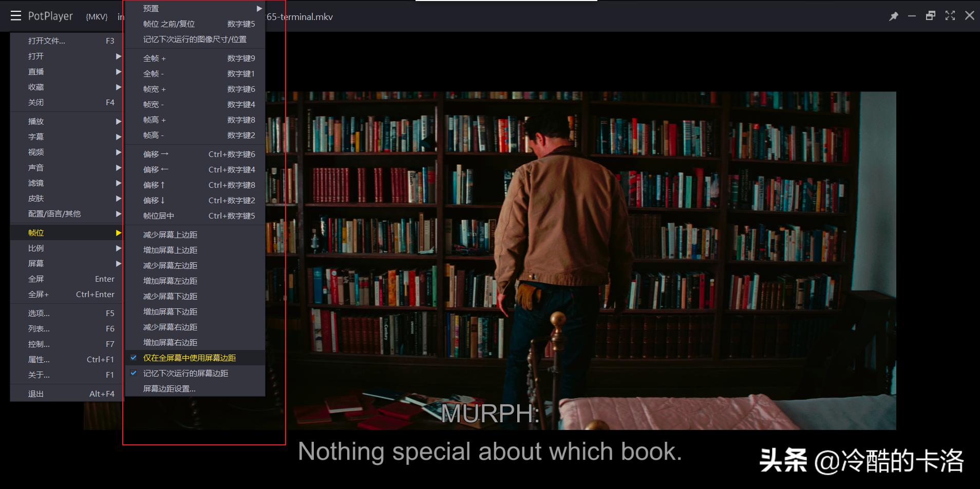
Task: Toggle 记忆下次运行的屏幕边距 option
Action: tap(195, 373)
